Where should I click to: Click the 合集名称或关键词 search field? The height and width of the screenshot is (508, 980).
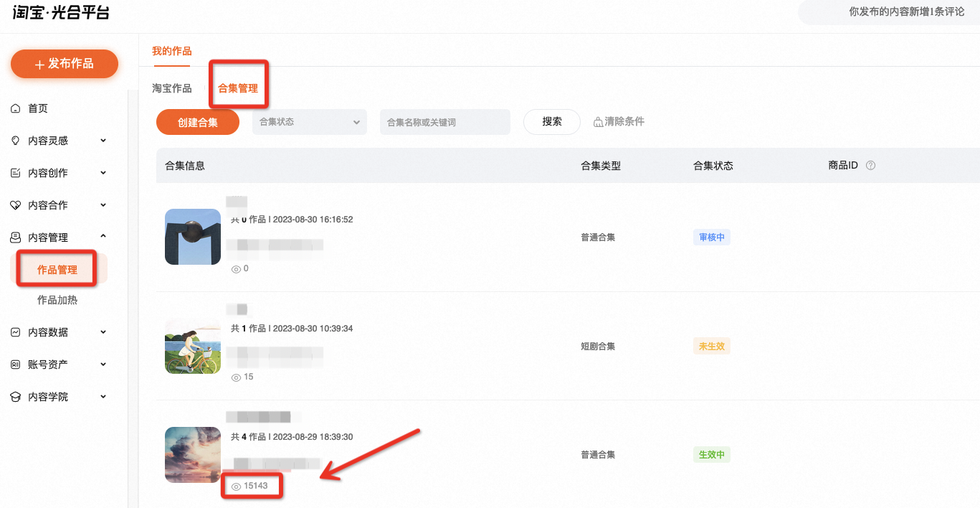(445, 122)
